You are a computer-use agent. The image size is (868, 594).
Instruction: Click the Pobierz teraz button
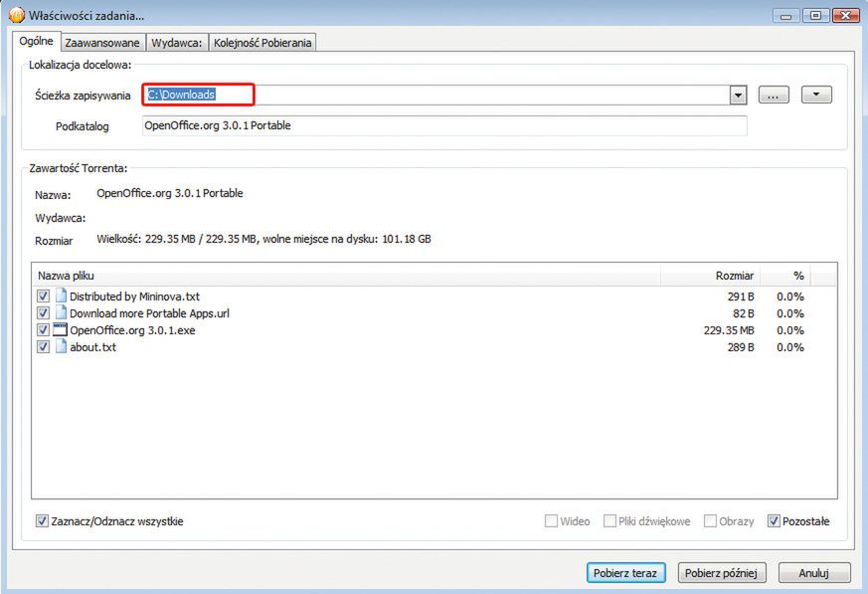point(625,573)
